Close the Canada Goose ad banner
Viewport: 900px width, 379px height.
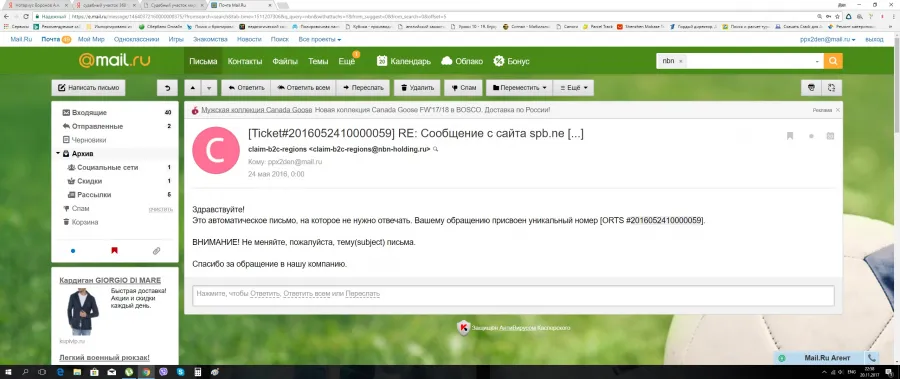coord(837,110)
